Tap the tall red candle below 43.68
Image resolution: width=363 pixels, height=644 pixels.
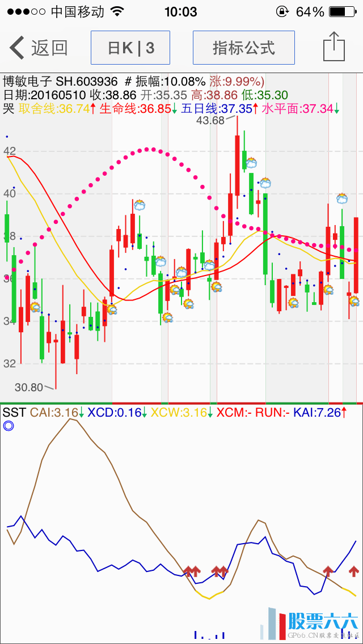[x=237, y=164]
